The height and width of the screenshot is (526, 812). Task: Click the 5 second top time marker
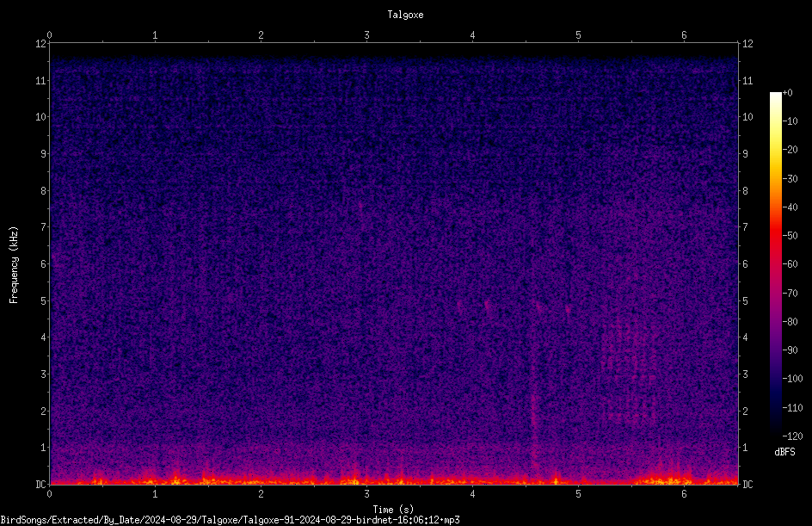pyautogui.click(x=578, y=35)
